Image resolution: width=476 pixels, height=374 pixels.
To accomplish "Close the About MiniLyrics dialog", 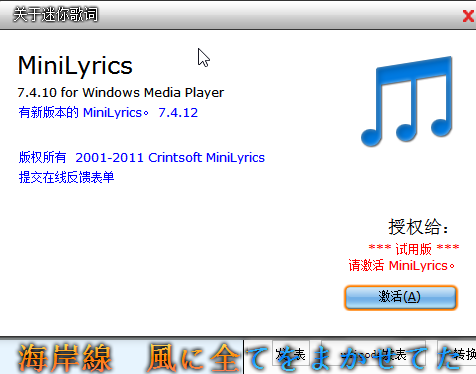I will 468,15.
